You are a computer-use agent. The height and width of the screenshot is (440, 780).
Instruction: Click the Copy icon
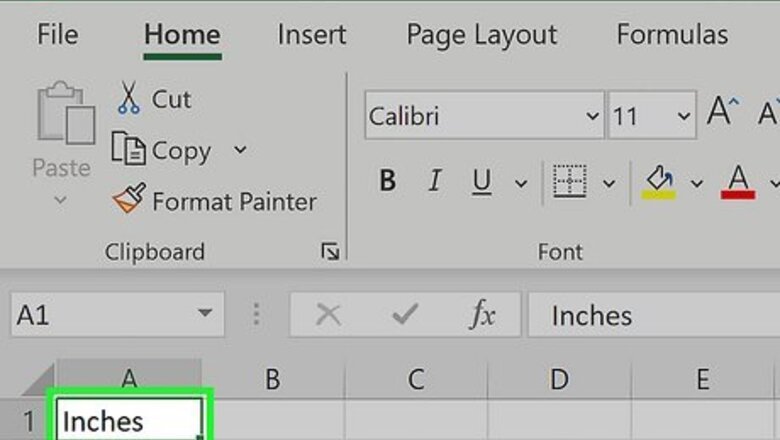click(129, 150)
